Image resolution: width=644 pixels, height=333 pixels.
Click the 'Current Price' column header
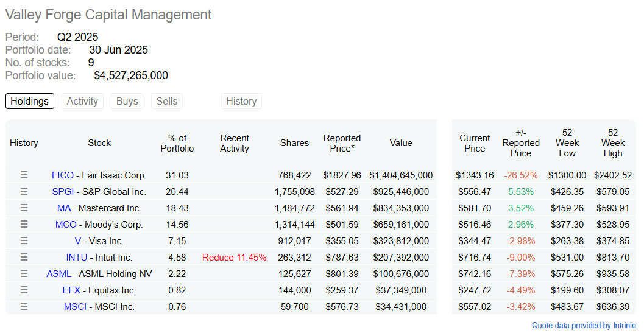[x=475, y=143]
